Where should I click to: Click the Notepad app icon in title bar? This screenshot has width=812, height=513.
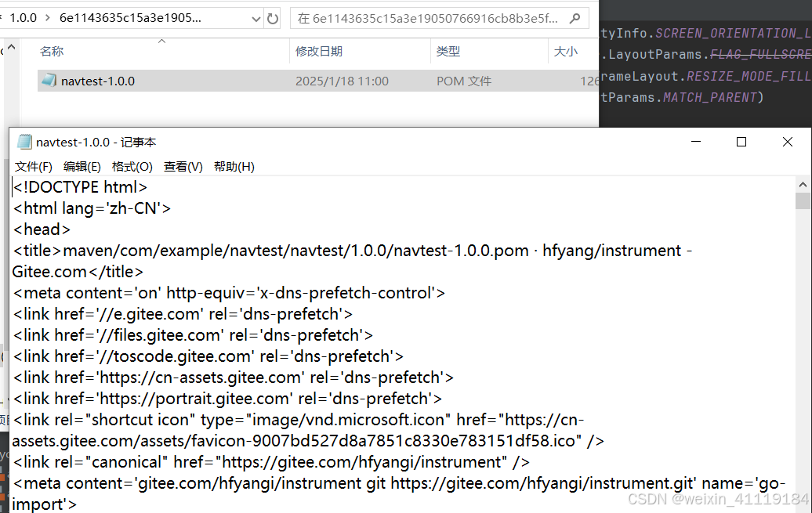coord(24,142)
